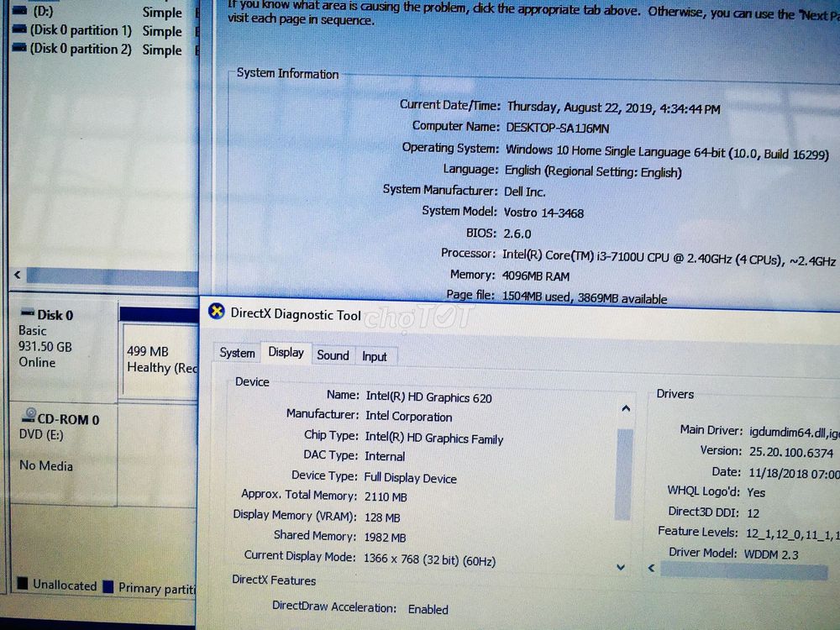Switch to the Display tab
840x630 pixels.
click(x=286, y=352)
